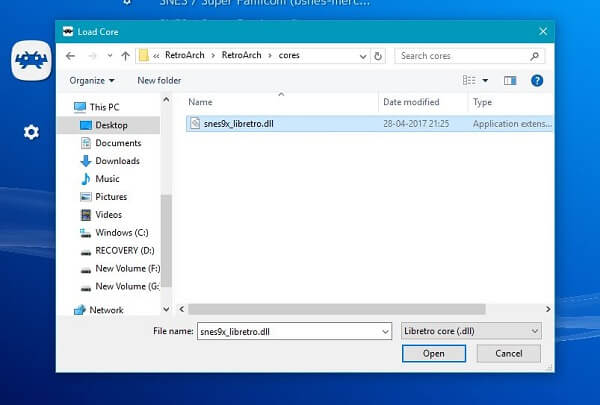
Task: Open the Videos folder in sidebar
Action: [x=108, y=214]
